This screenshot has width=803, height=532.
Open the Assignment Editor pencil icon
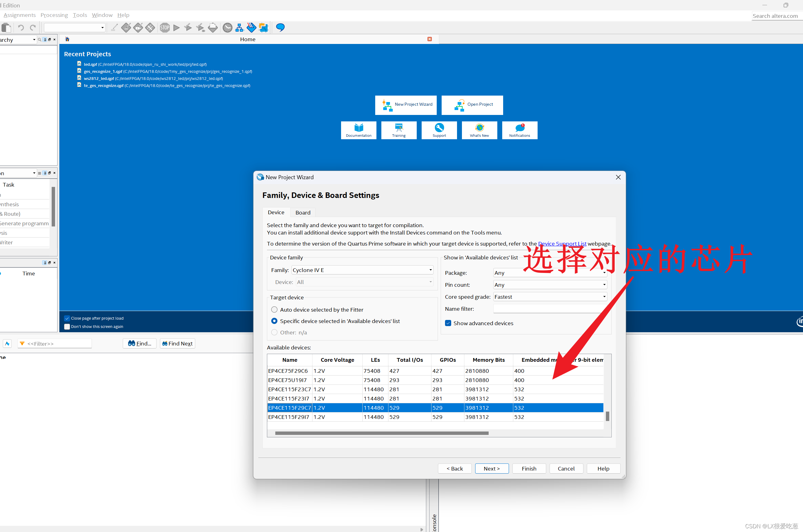[114, 27]
